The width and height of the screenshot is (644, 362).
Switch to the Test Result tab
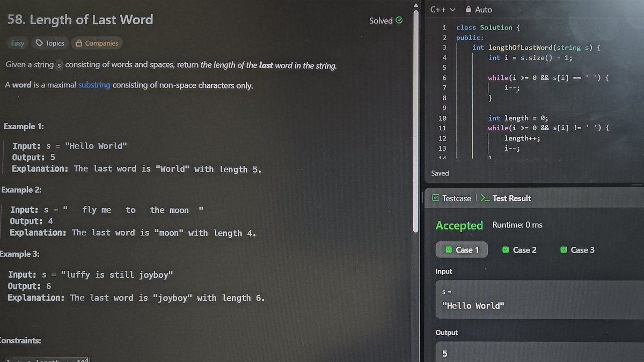point(511,198)
